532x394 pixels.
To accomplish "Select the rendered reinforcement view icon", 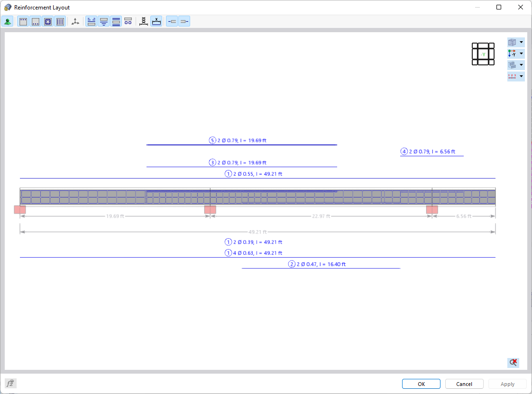I will pos(7,21).
